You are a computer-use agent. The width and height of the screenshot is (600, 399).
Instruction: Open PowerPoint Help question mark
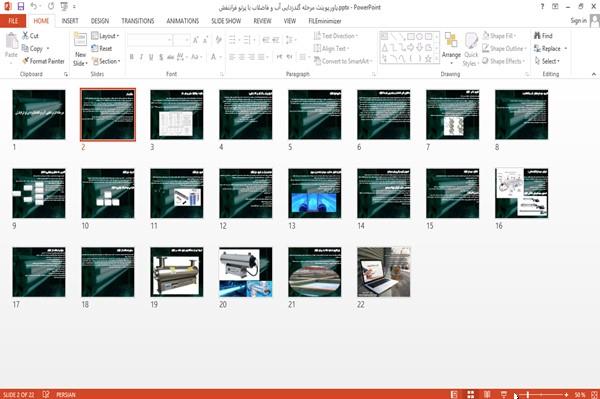tap(542, 7)
